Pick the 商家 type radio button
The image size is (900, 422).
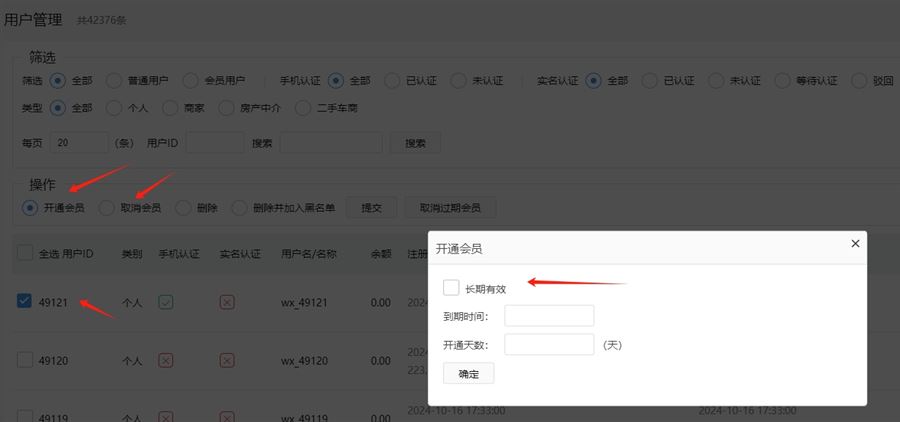tap(170, 108)
